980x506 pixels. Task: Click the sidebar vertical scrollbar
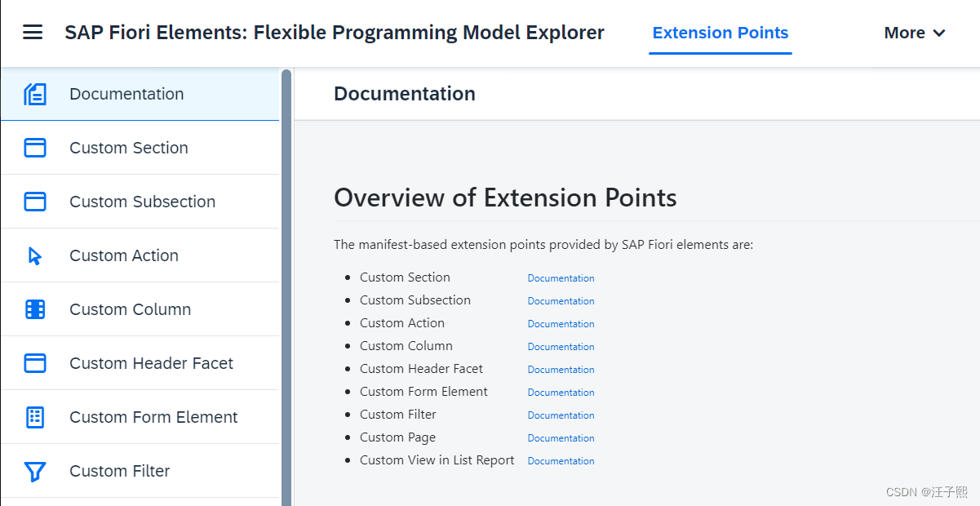tap(286, 286)
